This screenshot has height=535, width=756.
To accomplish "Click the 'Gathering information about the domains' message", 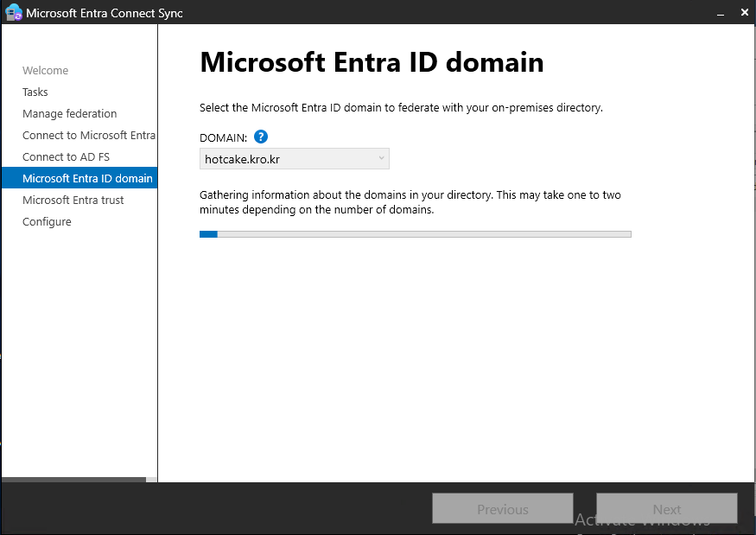I will click(410, 202).
